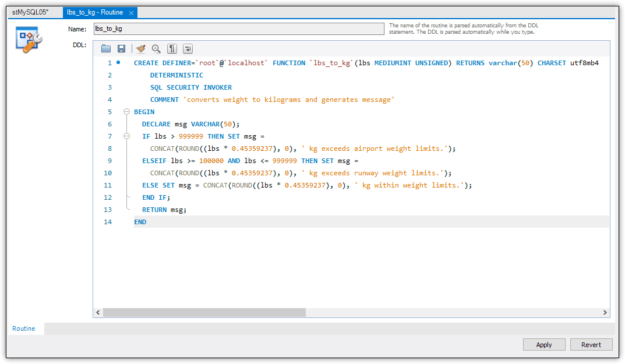625x364 pixels.
Task: Toggle invisible characters display
Action: coord(171,48)
